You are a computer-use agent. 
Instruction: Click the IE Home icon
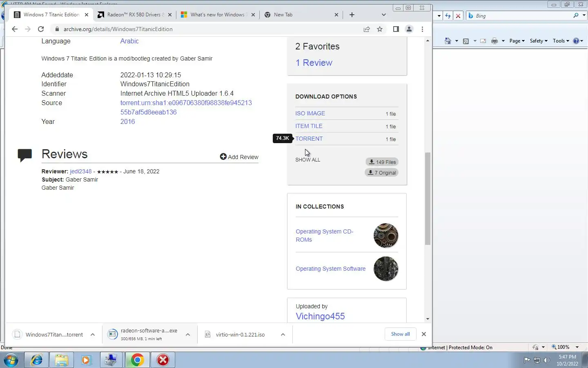coord(448,41)
